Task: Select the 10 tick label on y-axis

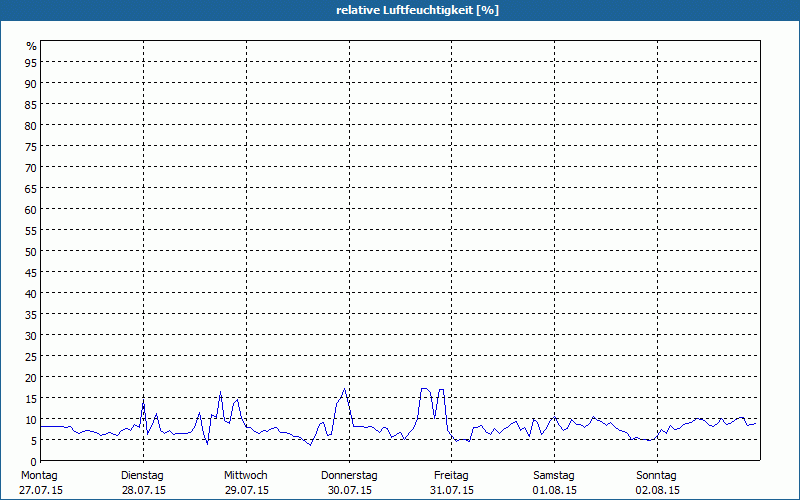Action: pyautogui.click(x=31, y=419)
